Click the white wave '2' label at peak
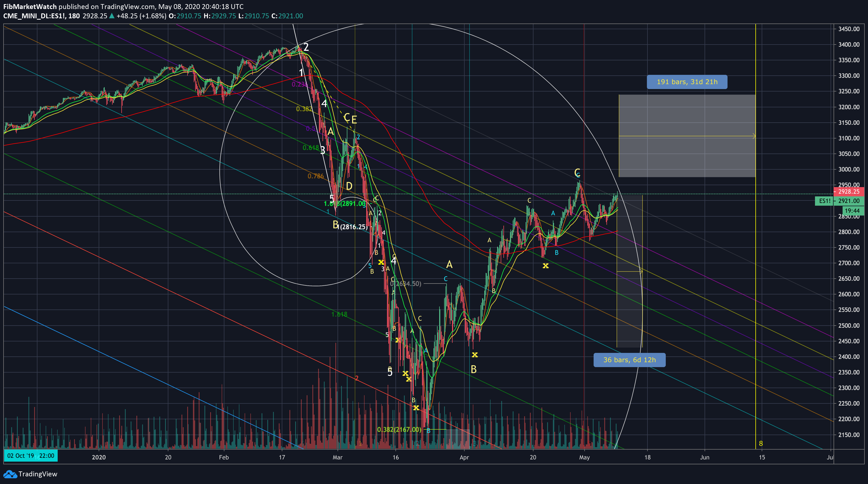Screen dimensions: 868x484 pyautogui.click(x=306, y=47)
